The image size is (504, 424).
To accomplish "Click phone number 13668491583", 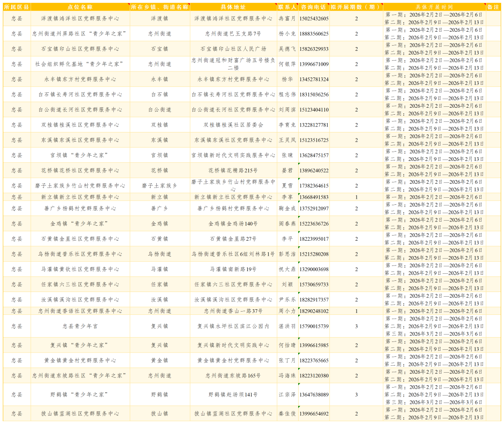I will [314, 197].
